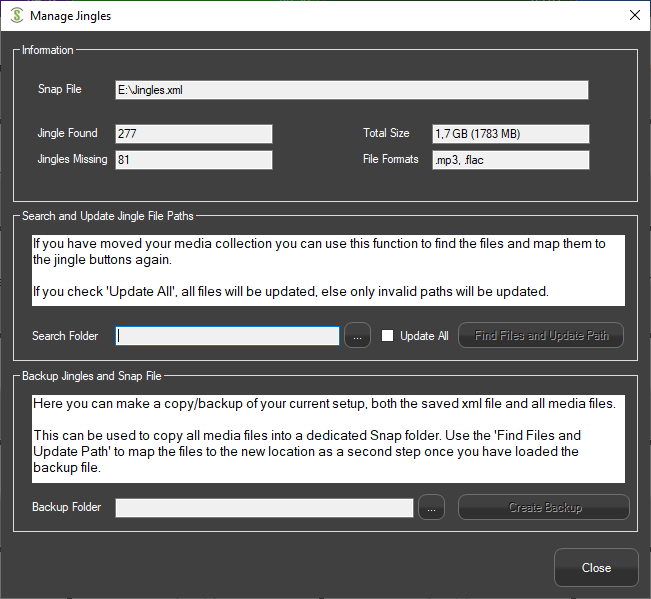651x599 pixels.
Task: Browse for a Backup Folder
Action: coord(431,507)
